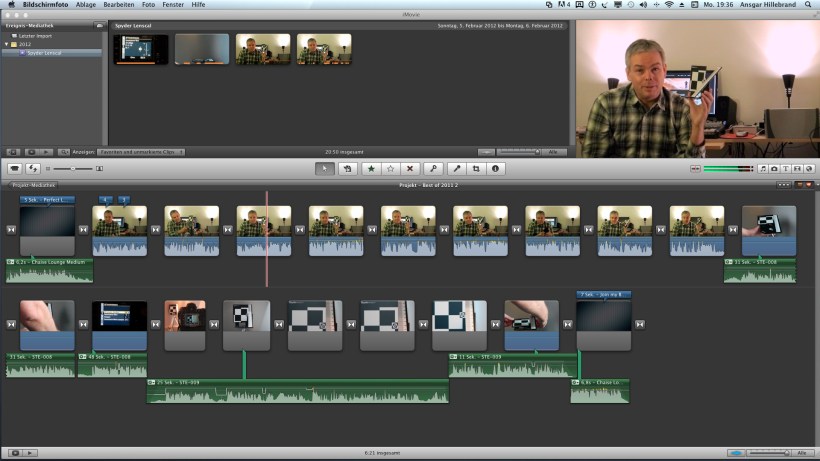Select the 25 Sek. STE-009 audio track
820x461 pixels.
(298, 391)
